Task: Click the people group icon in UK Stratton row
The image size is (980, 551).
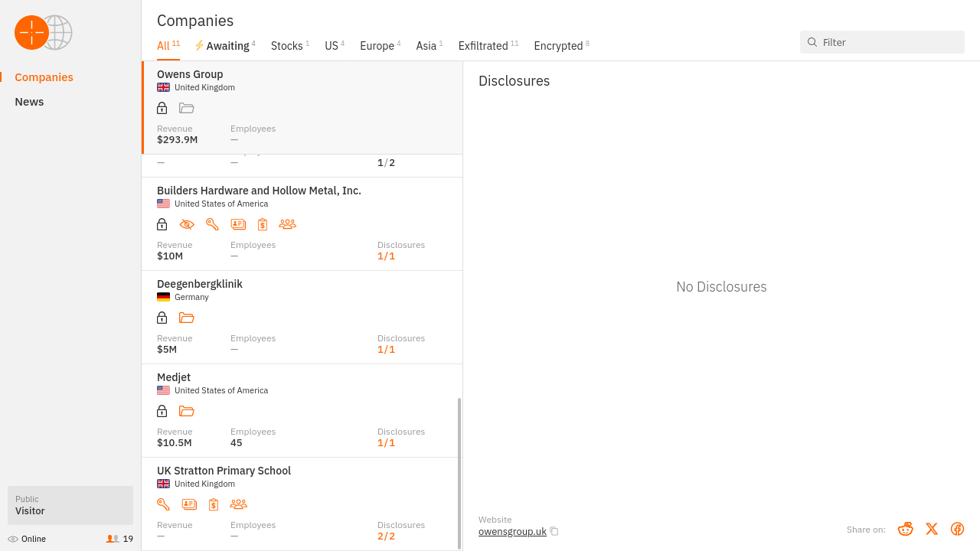Action: [239, 504]
